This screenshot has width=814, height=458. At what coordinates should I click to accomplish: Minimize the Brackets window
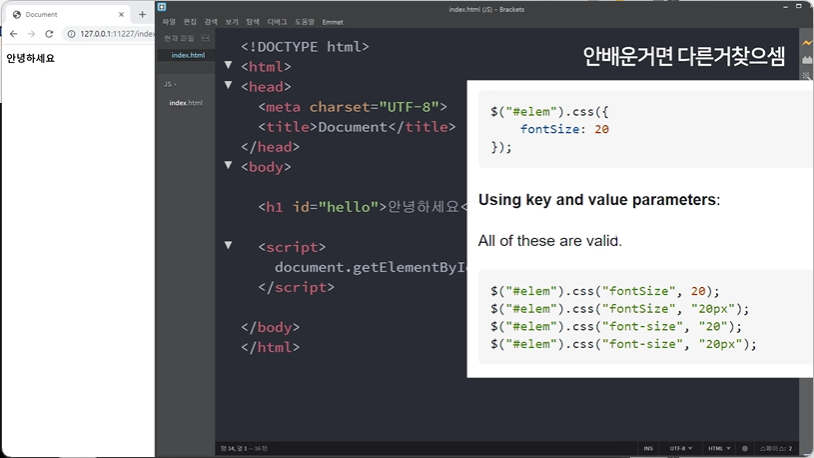coord(785,7)
